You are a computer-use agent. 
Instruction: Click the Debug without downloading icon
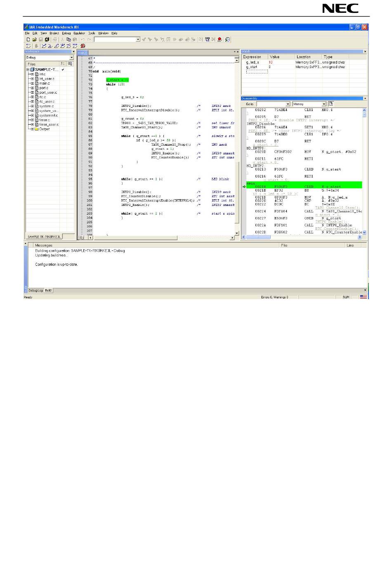[x=227, y=40]
